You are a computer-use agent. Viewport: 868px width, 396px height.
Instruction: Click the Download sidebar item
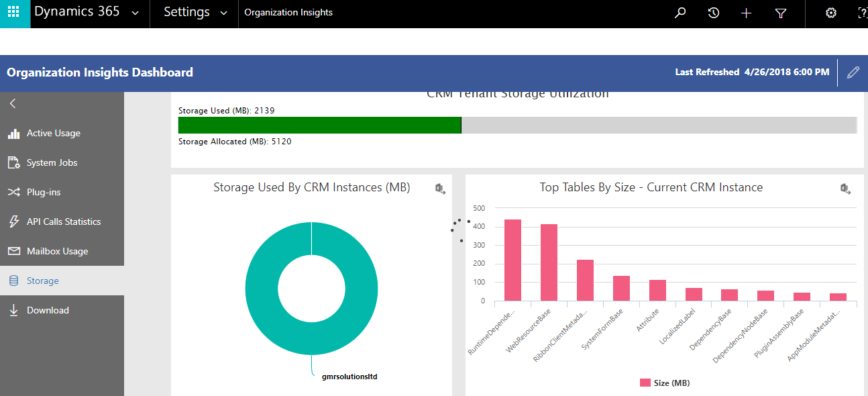point(48,310)
